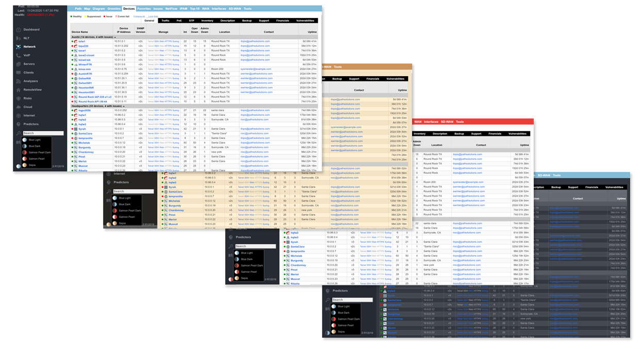This screenshot has height=349, width=644.
Task: Open the NetFlow tab
Action: (171, 9)
